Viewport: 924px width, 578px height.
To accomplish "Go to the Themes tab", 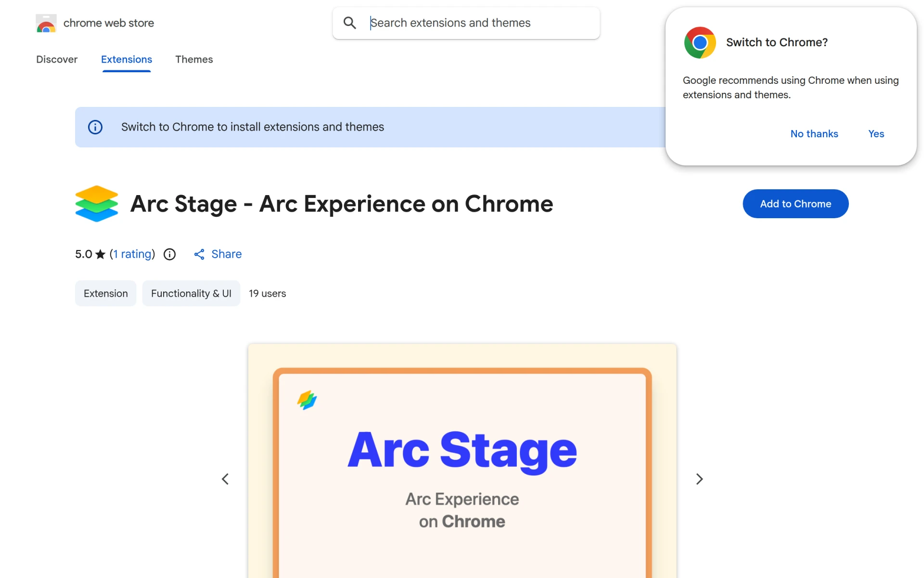I will pyautogui.click(x=194, y=59).
